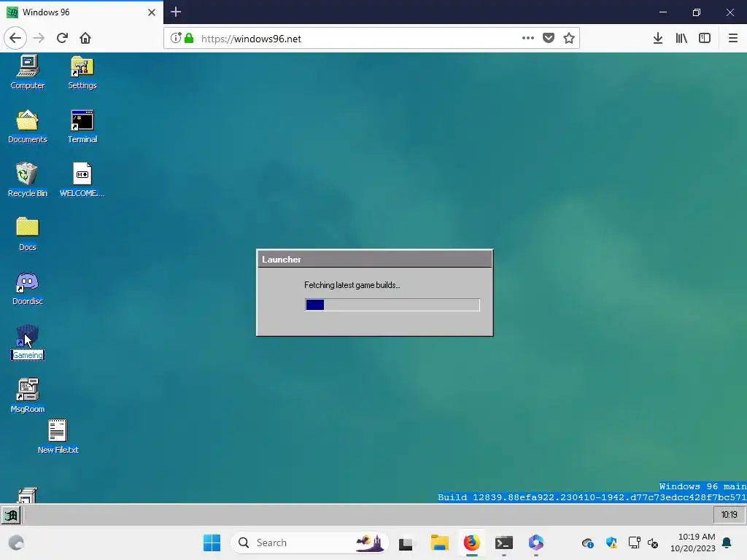The image size is (747, 560).
Task: Reload the current page
Action: (62, 38)
